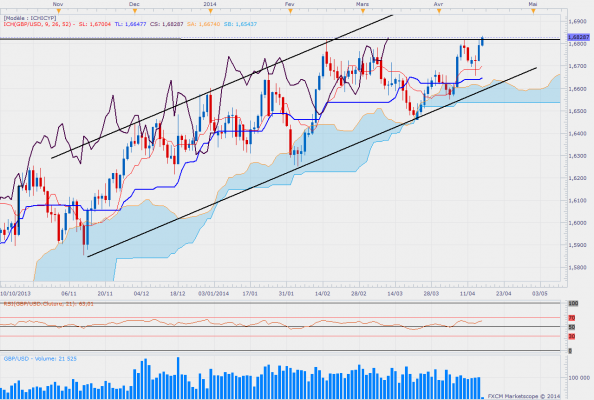This screenshot has height=400, width=594.
Task: Click the current price tag 1,68287
Action: pos(578,37)
